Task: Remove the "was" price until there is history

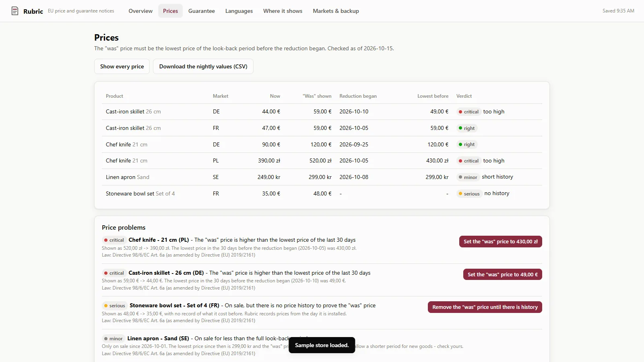Action: [x=485, y=307]
